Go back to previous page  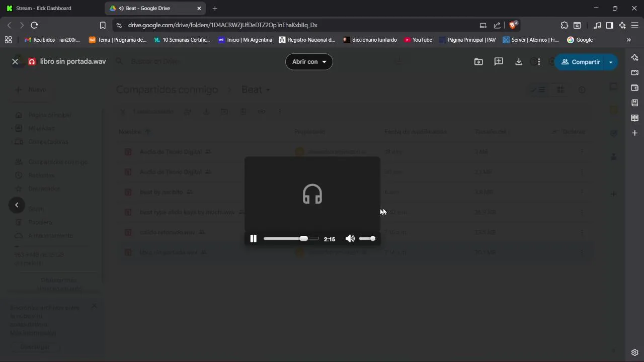[x=9, y=25]
